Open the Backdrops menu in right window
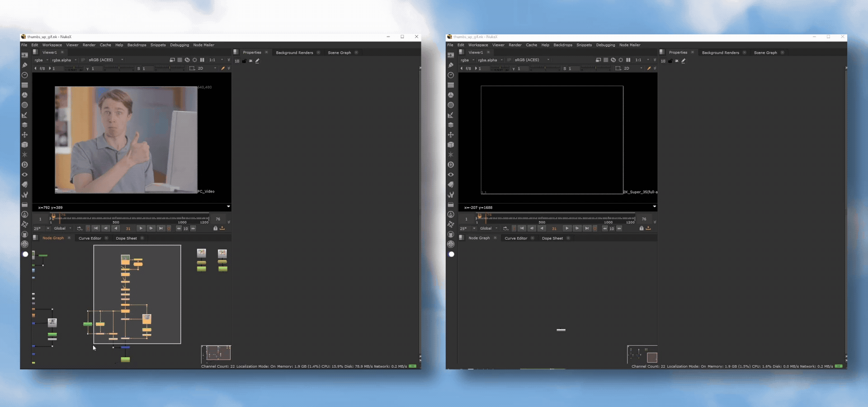The width and height of the screenshot is (868, 407). 562,45
